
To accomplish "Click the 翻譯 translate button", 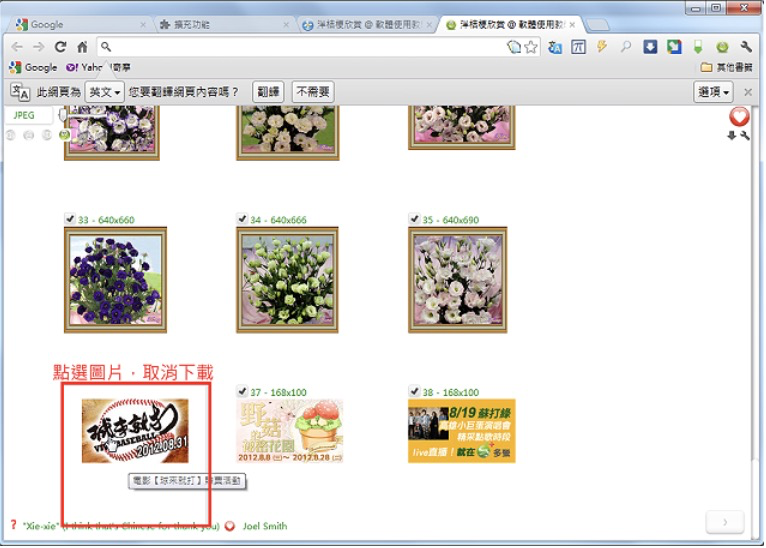I will pyautogui.click(x=268, y=92).
